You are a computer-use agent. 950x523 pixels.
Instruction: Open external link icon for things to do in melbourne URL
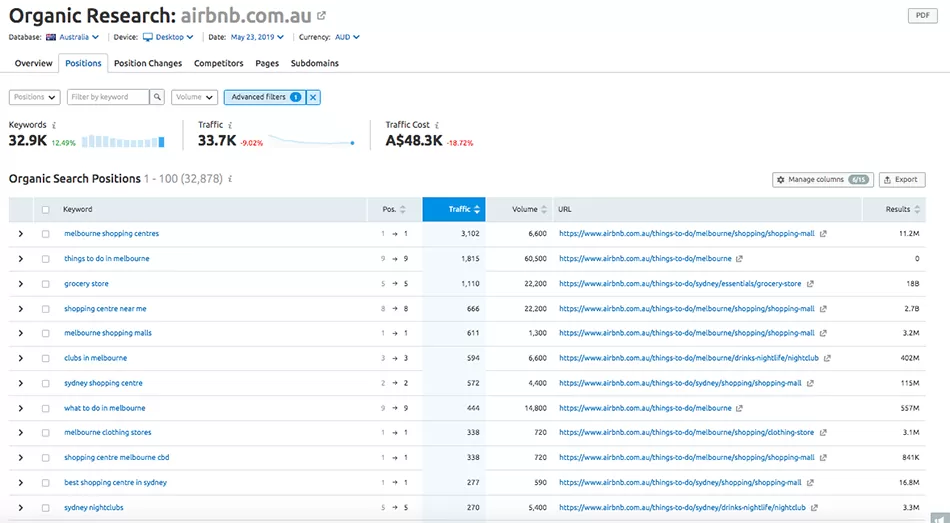pos(739,259)
